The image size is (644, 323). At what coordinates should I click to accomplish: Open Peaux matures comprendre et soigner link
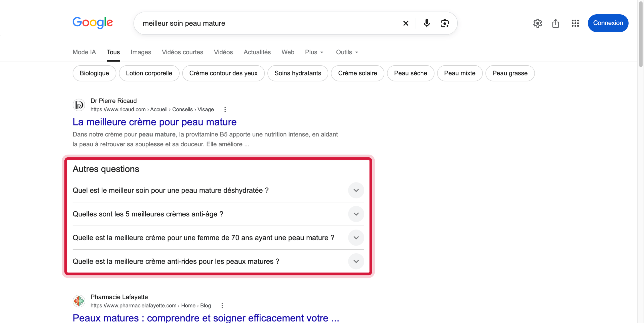tap(206, 318)
